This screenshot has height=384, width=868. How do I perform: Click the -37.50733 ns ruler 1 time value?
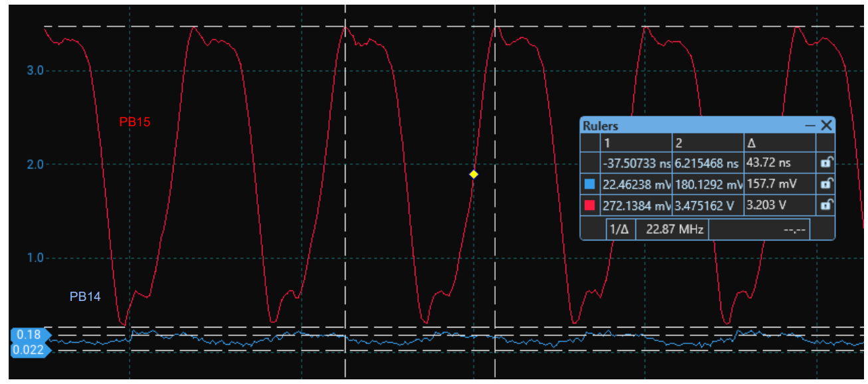point(635,162)
